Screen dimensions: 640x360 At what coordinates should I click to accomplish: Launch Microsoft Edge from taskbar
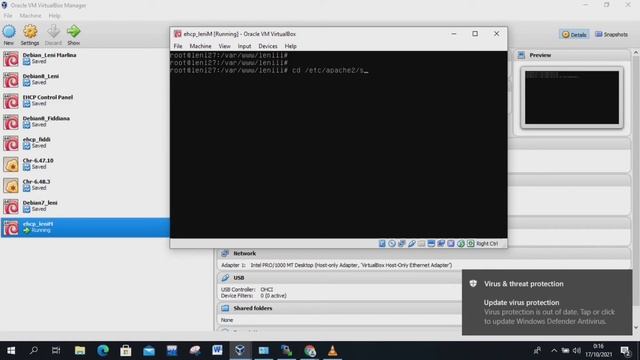point(103,351)
